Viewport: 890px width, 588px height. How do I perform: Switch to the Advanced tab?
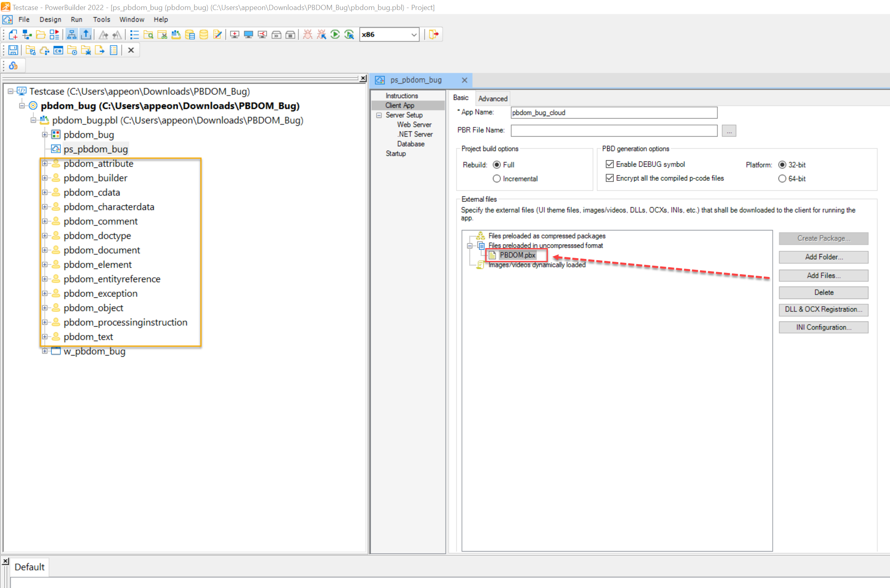tap(492, 99)
